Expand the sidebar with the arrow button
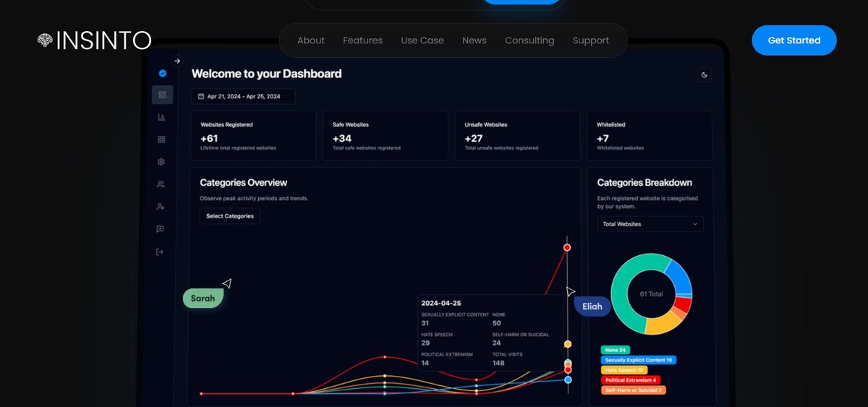The image size is (868, 407). click(x=177, y=61)
